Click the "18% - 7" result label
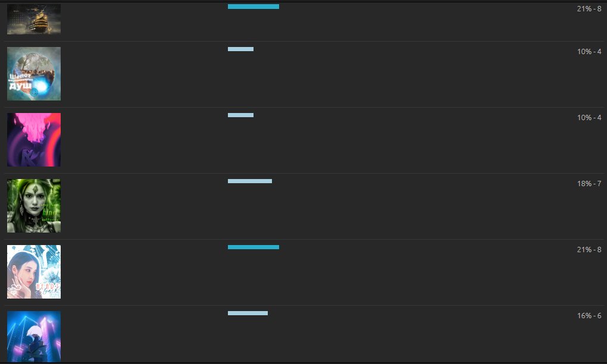 589,184
